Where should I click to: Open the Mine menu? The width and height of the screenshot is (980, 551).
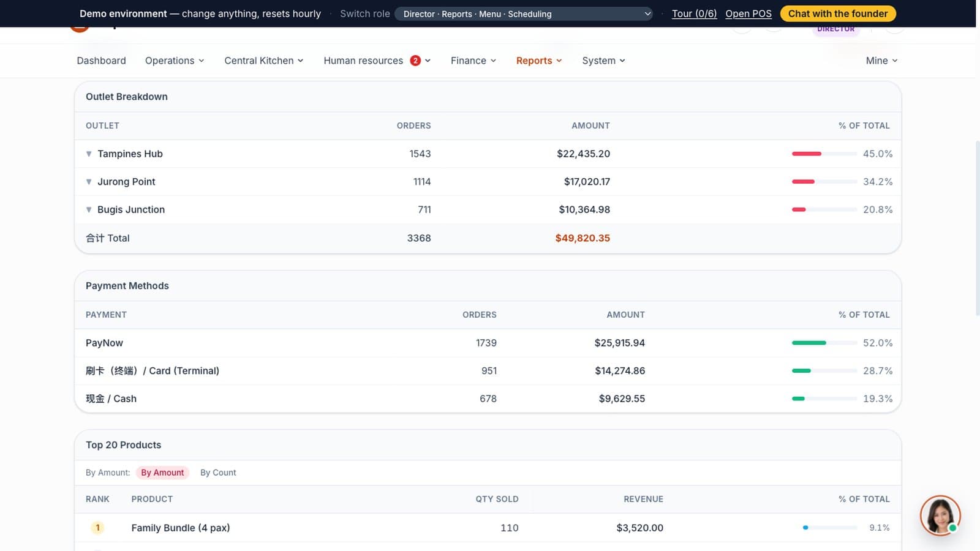(882, 61)
